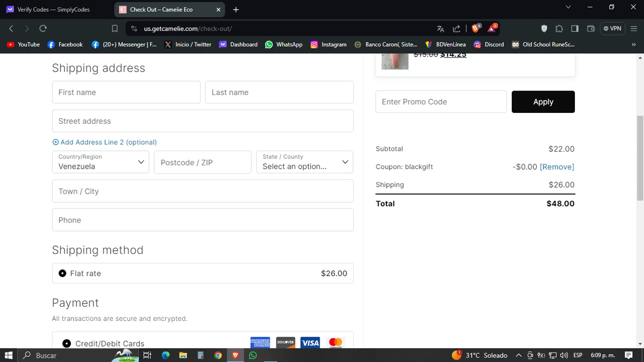Click the Postcode / ZIP field

click(203, 162)
